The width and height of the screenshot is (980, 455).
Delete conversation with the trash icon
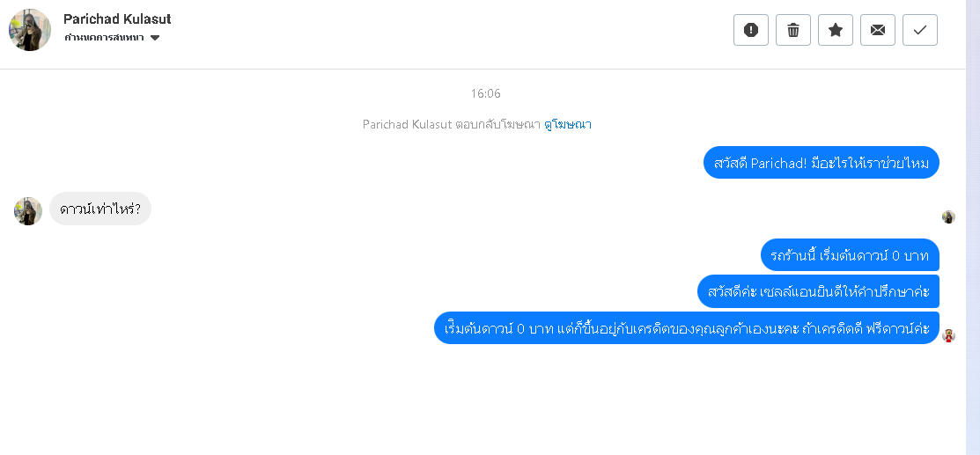point(793,30)
